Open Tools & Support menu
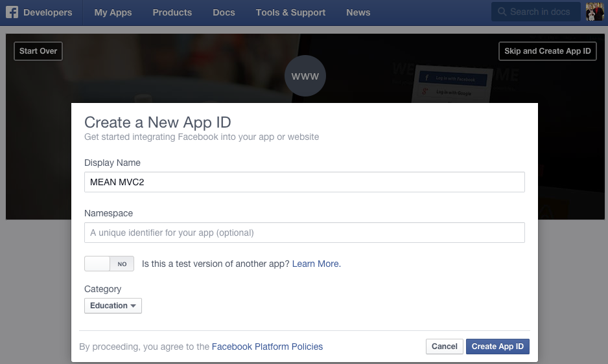 (x=290, y=12)
